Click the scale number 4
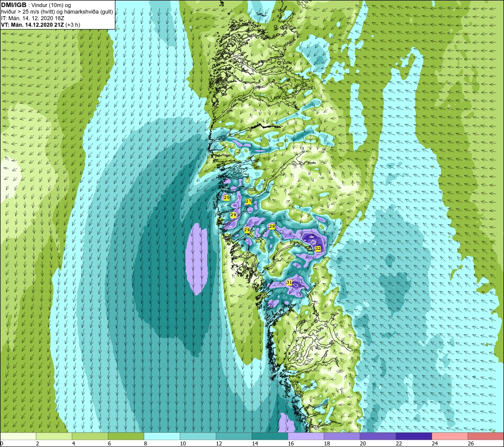Screen dimensions: 504x447 pos(74,443)
